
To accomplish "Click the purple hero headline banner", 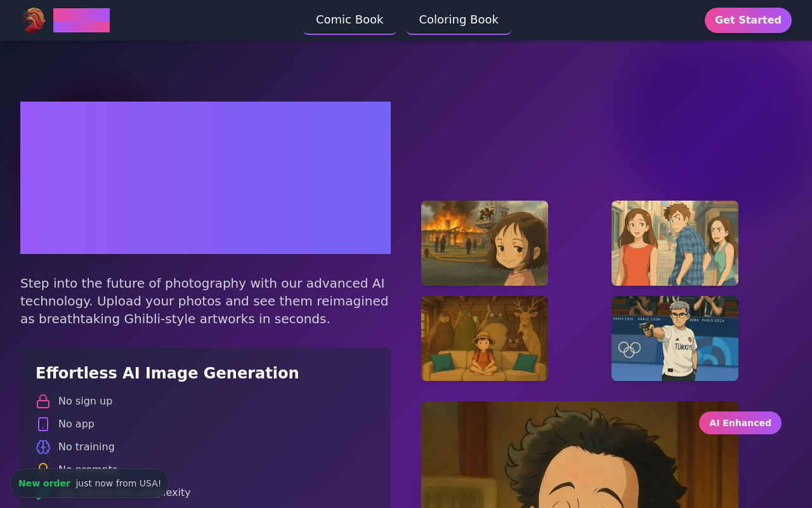I will point(206,178).
